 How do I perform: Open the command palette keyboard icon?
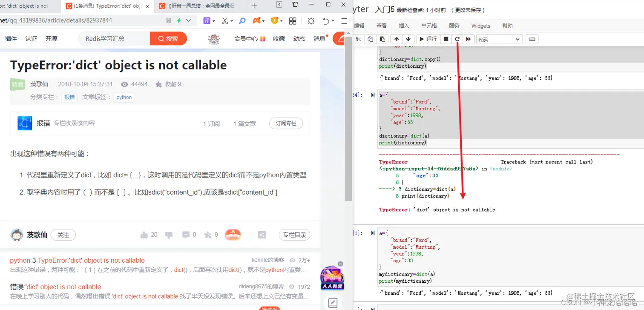tap(532, 39)
